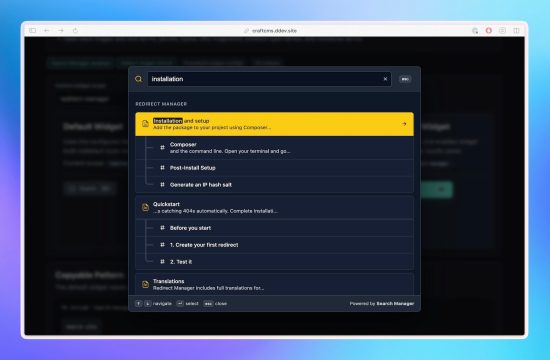Go forward with the browser forward arrow
The width and height of the screenshot is (550, 360).
click(x=61, y=31)
